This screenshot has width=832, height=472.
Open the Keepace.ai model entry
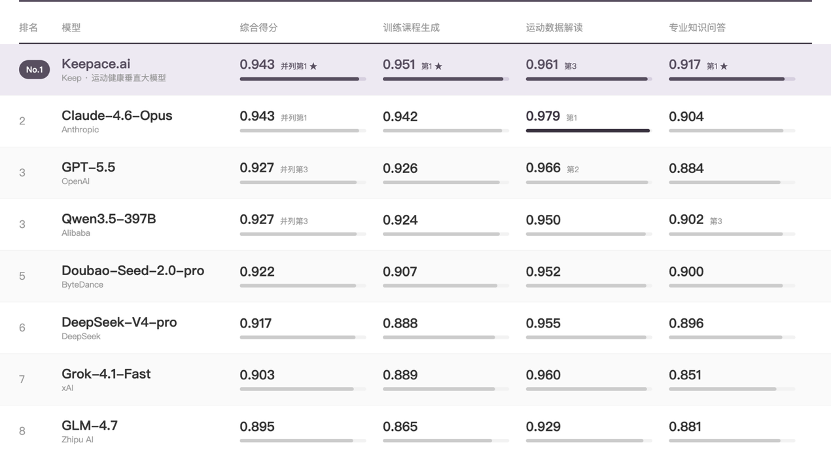point(96,64)
